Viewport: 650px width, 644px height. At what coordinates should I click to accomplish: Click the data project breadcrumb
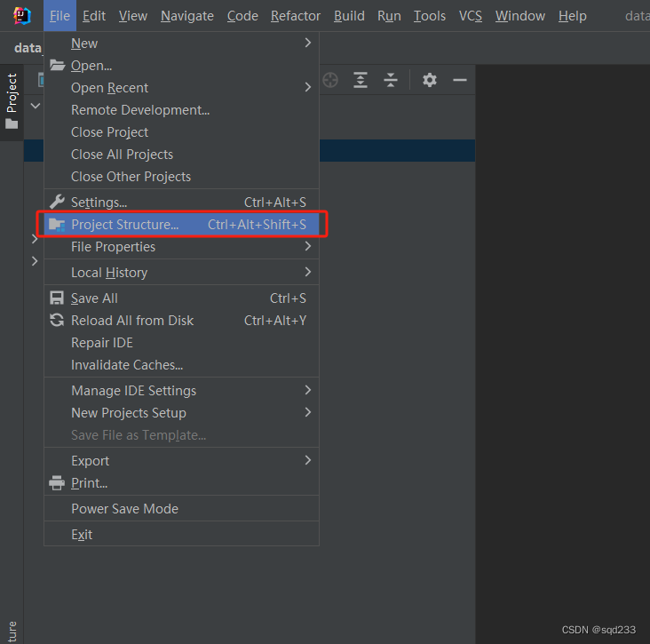28,48
